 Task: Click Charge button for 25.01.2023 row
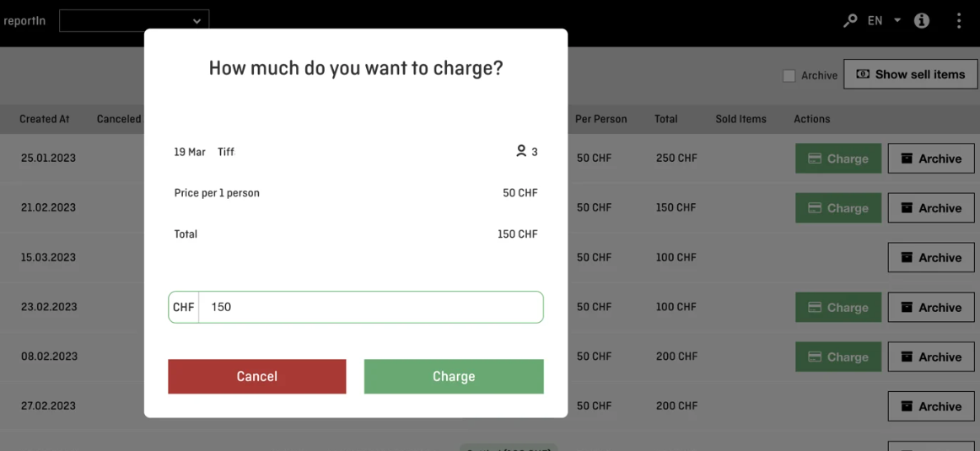838,158
